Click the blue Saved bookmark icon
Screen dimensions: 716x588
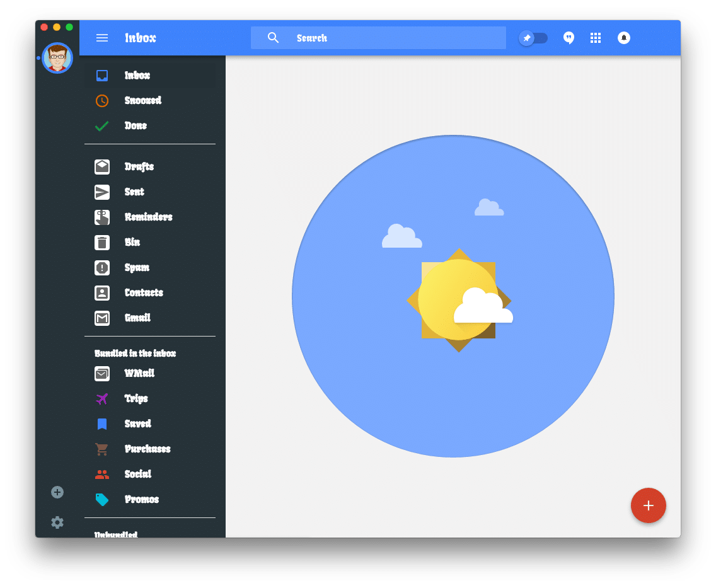click(102, 424)
